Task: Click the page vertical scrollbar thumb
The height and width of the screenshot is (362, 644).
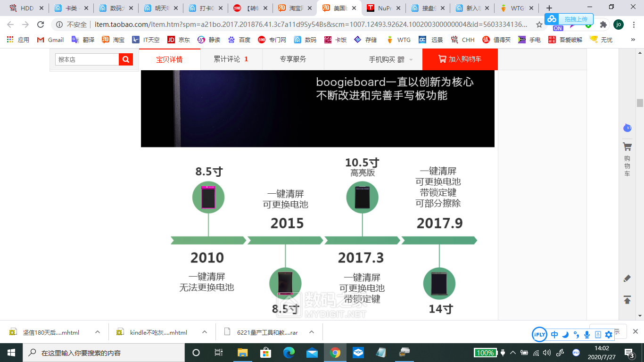Action: click(x=640, y=103)
